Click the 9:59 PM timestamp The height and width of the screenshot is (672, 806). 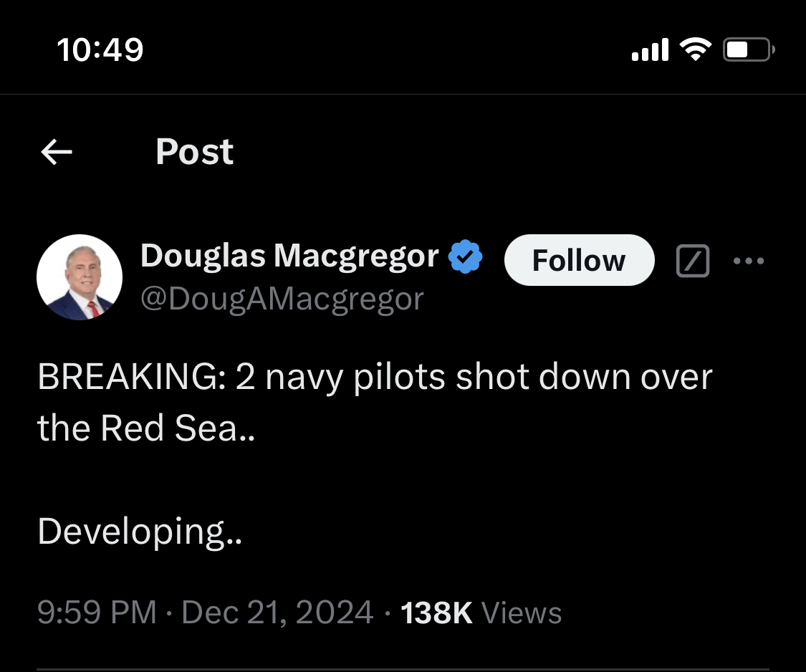[97, 613]
